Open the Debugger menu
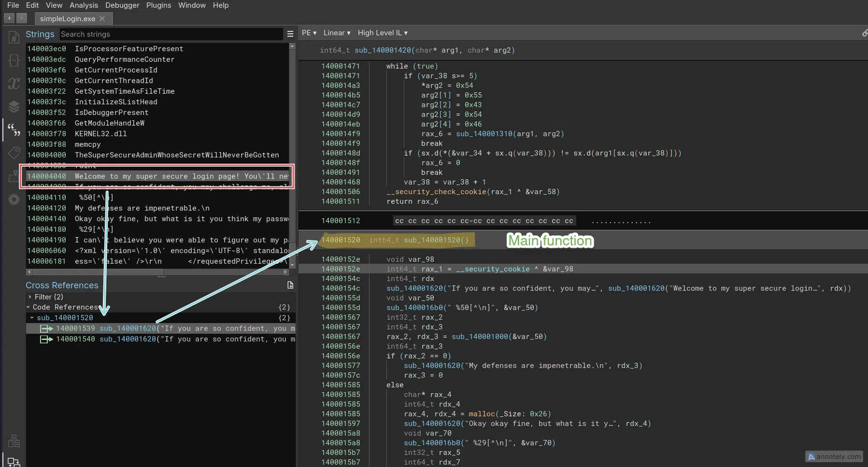 point(122,5)
